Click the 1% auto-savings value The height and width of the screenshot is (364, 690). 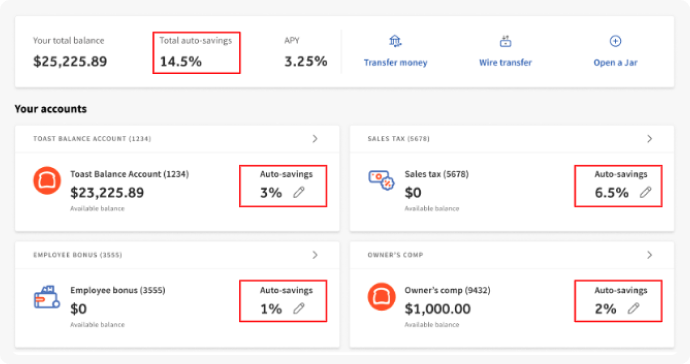[271, 309]
